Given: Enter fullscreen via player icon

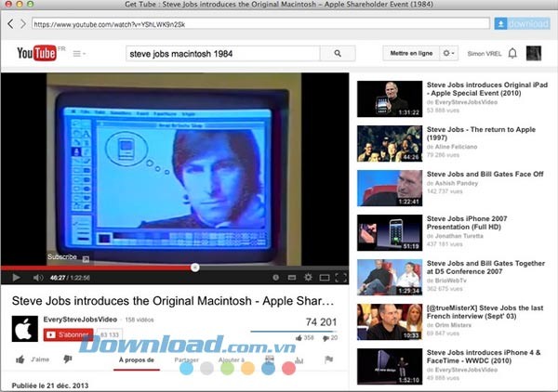Looking at the screenshot, I should point(341,278).
